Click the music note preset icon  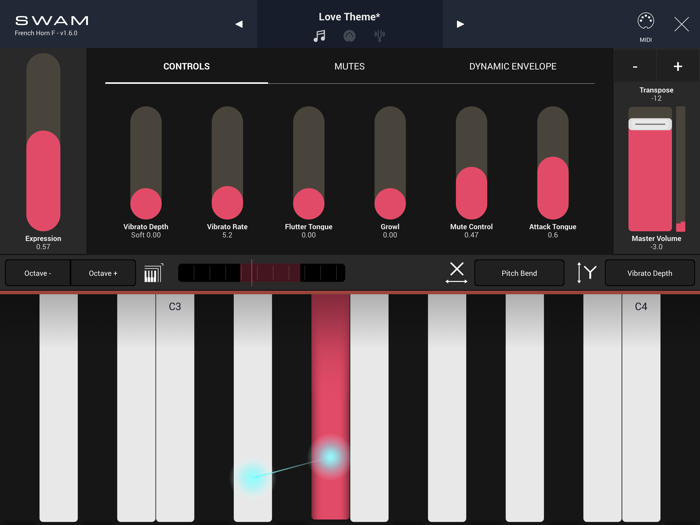point(319,36)
